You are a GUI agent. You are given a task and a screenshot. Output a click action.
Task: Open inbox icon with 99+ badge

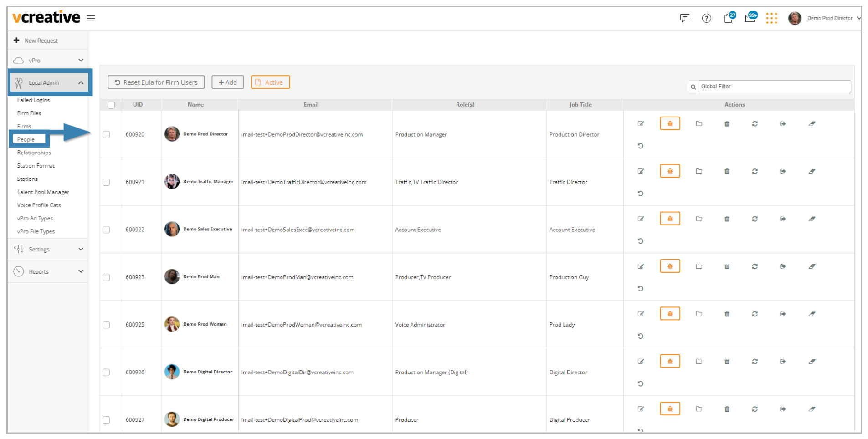pyautogui.click(x=751, y=17)
